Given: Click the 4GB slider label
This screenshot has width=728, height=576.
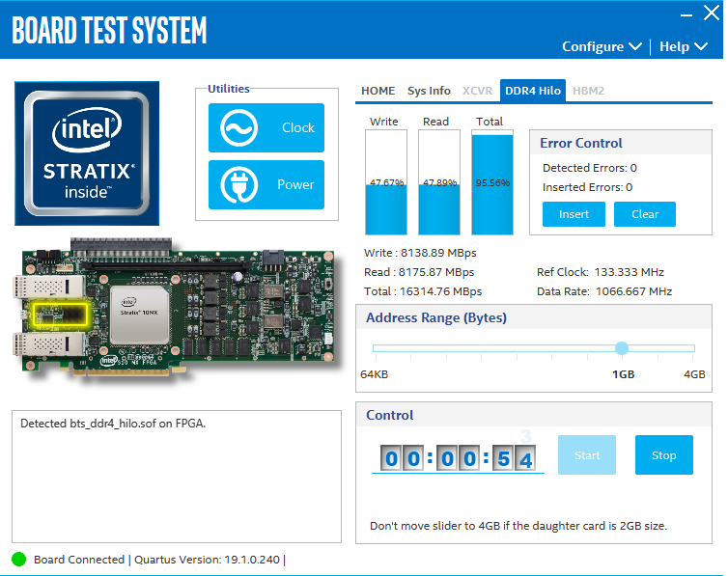Looking at the screenshot, I should [694, 374].
